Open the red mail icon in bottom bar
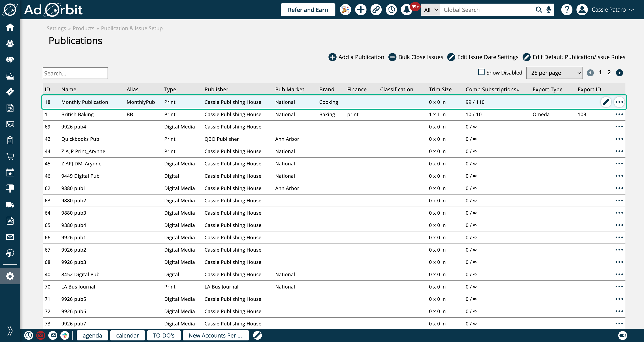Image resolution: width=644 pixels, height=342 pixels. click(x=41, y=336)
